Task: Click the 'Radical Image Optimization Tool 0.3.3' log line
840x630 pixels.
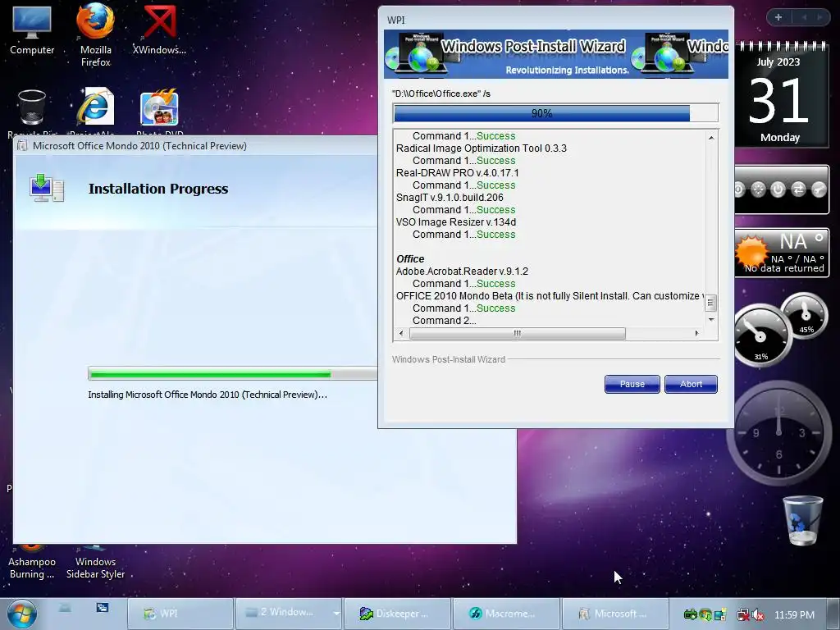Action: pos(481,148)
